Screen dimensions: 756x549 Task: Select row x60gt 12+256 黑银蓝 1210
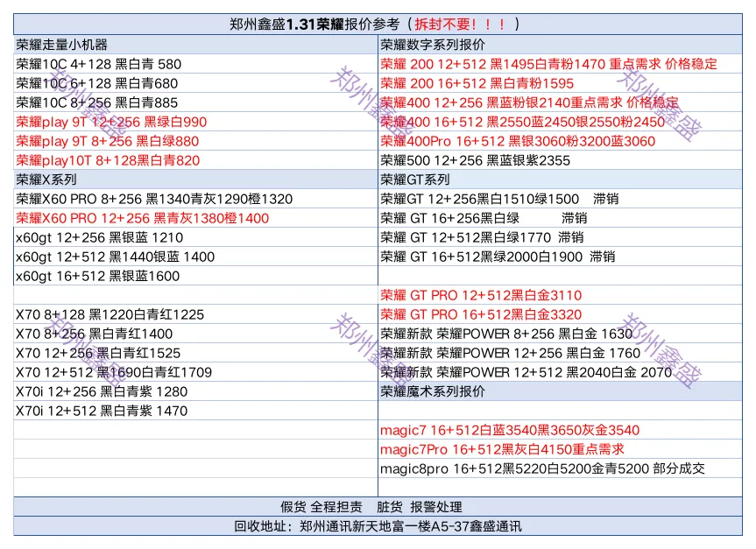click(x=195, y=237)
